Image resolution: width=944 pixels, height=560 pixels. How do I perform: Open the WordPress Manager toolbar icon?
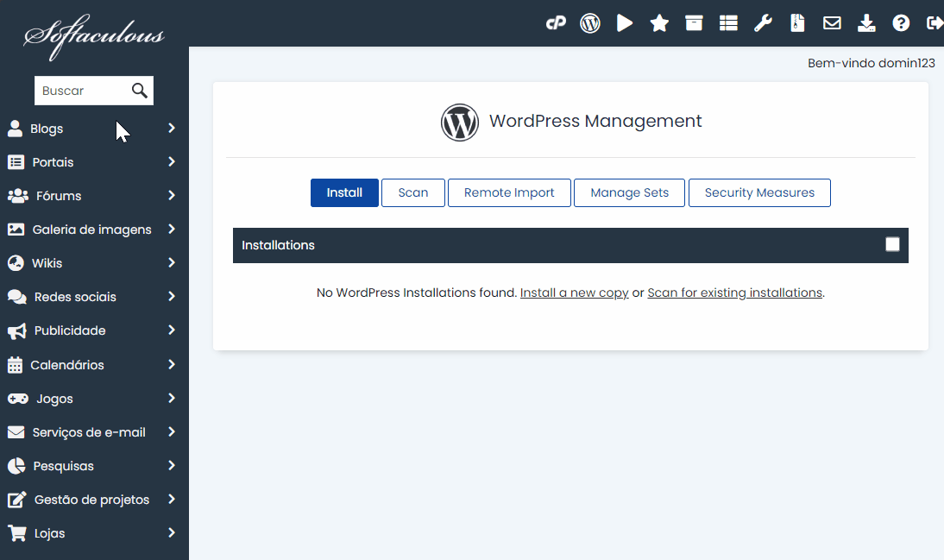(x=590, y=23)
